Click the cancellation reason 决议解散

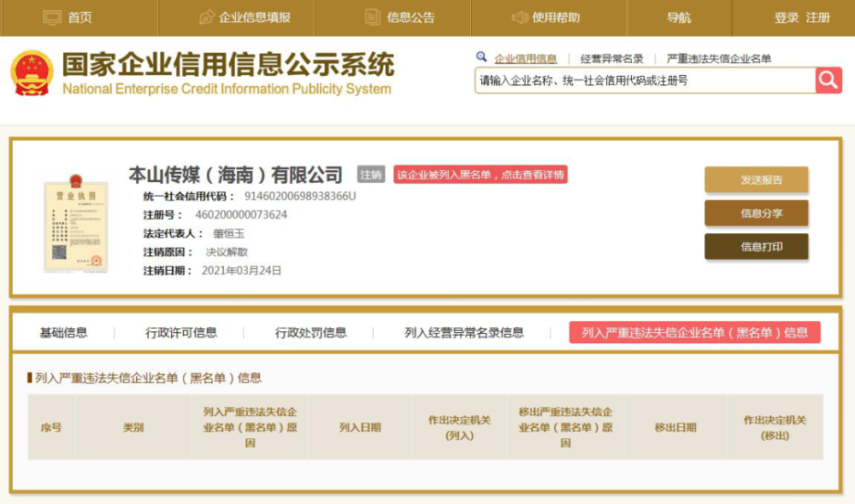(x=227, y=252)
